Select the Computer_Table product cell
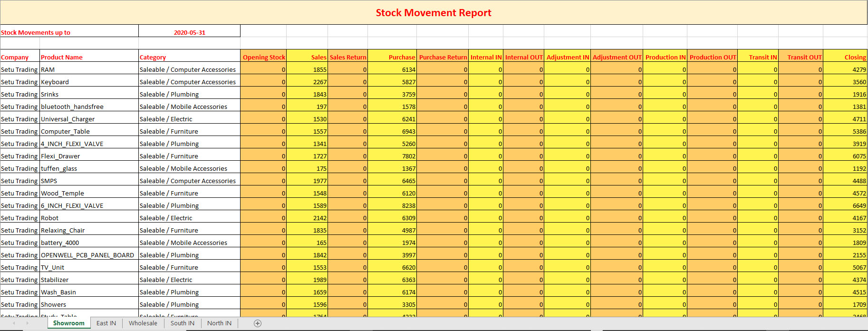Viewport: 868px width, 331px height. point(89,130)
